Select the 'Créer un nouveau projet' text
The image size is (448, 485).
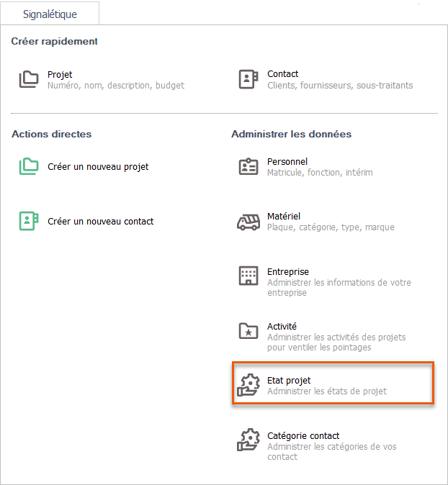(x=98, y=167)
